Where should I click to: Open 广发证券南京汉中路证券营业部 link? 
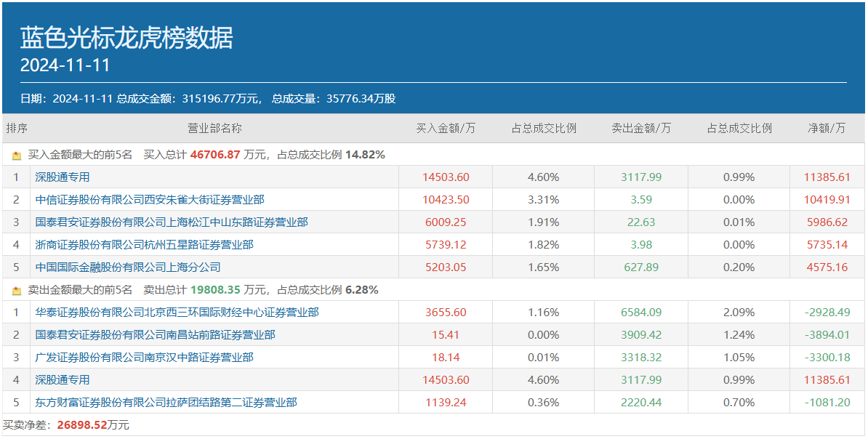pos(145,358)
